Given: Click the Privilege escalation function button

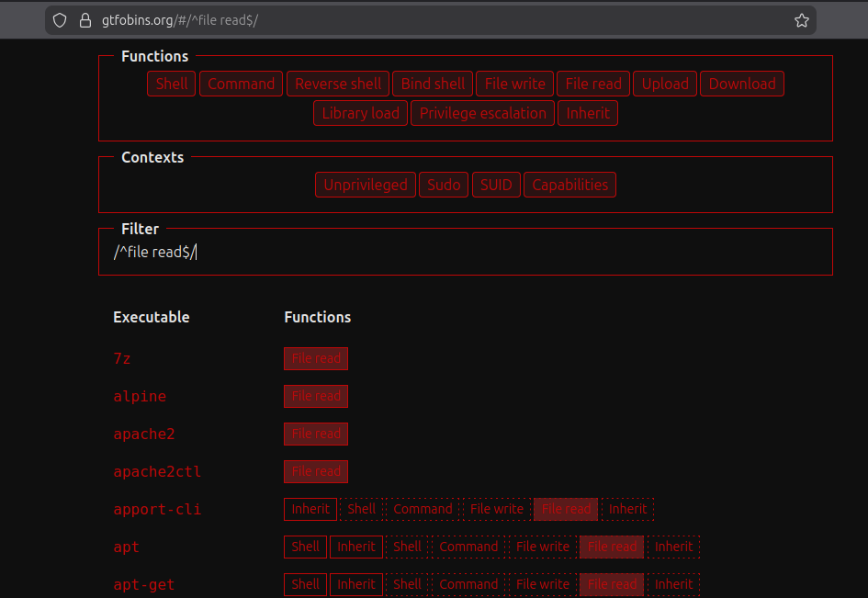Looking at the screenshot, I should 482,113.
